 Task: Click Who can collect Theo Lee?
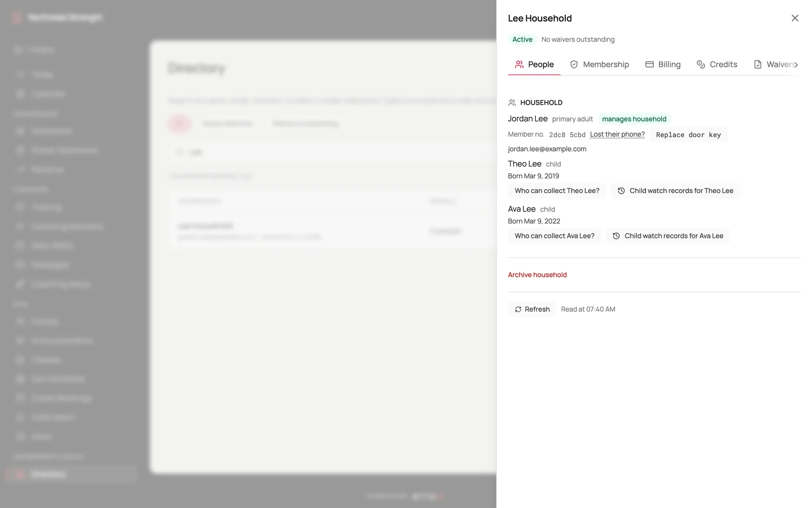557,191
